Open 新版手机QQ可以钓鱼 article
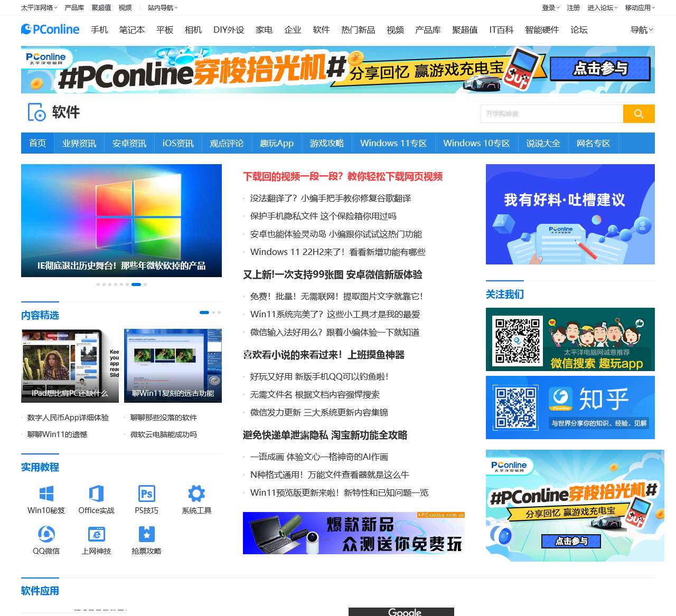This screenshot has height=616, width=676. tap(320, 376)
